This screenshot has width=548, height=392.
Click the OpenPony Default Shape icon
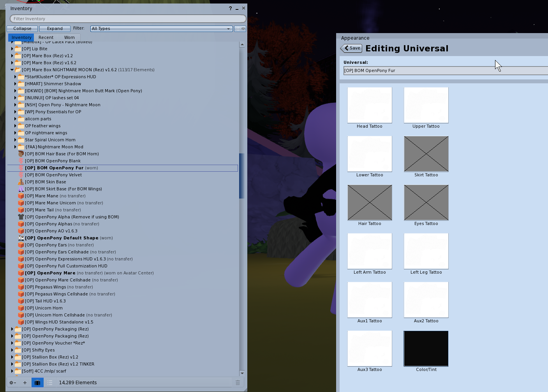pyautogui.click(x=21, y=238)
